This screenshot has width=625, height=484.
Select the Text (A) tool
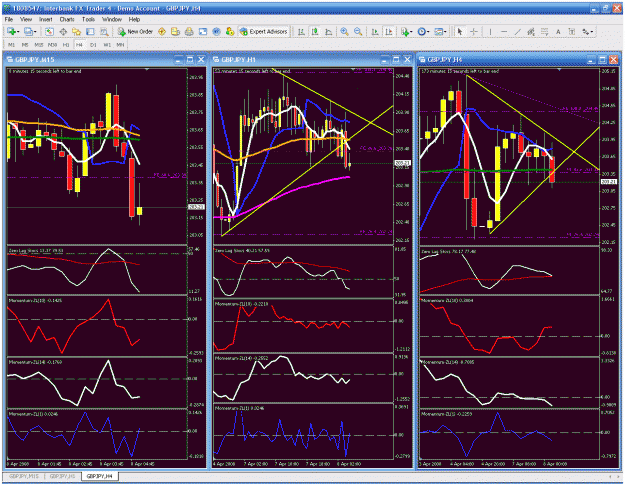tap(558, 31)
